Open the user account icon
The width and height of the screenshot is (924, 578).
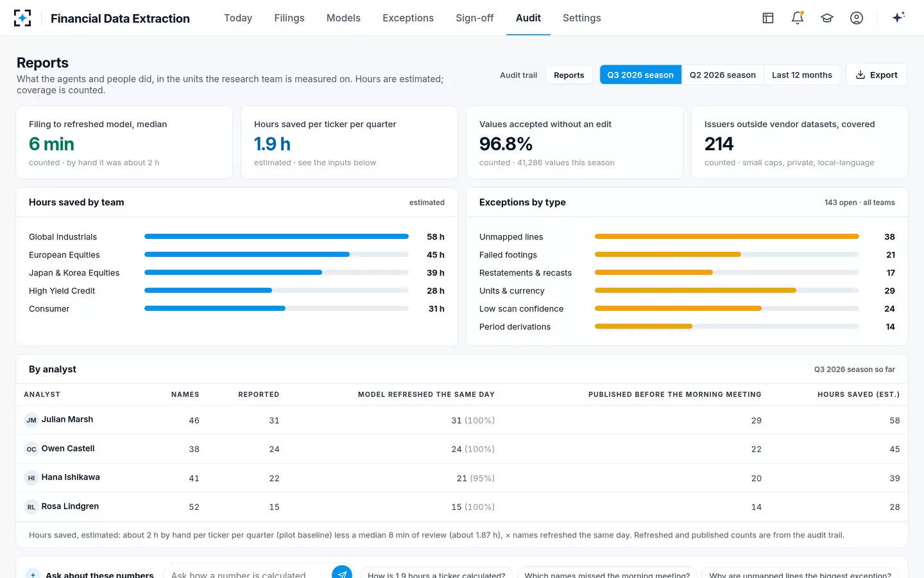[857, 18]
